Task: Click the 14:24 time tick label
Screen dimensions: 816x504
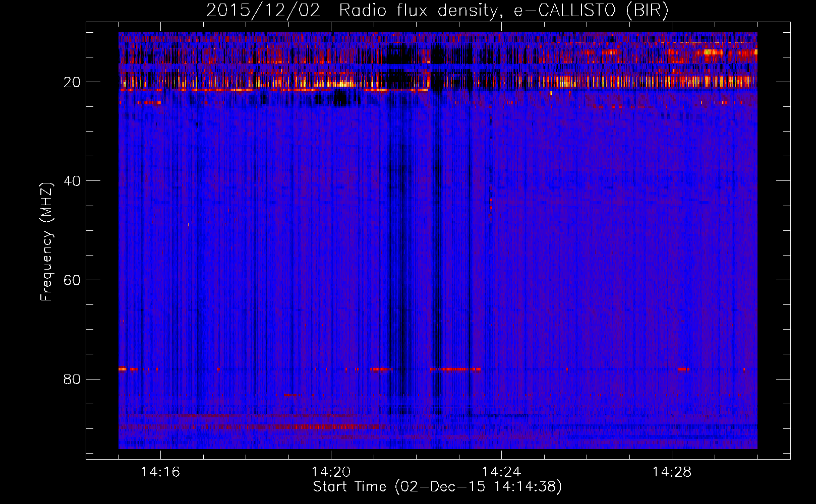Action: tap(501, 472)
